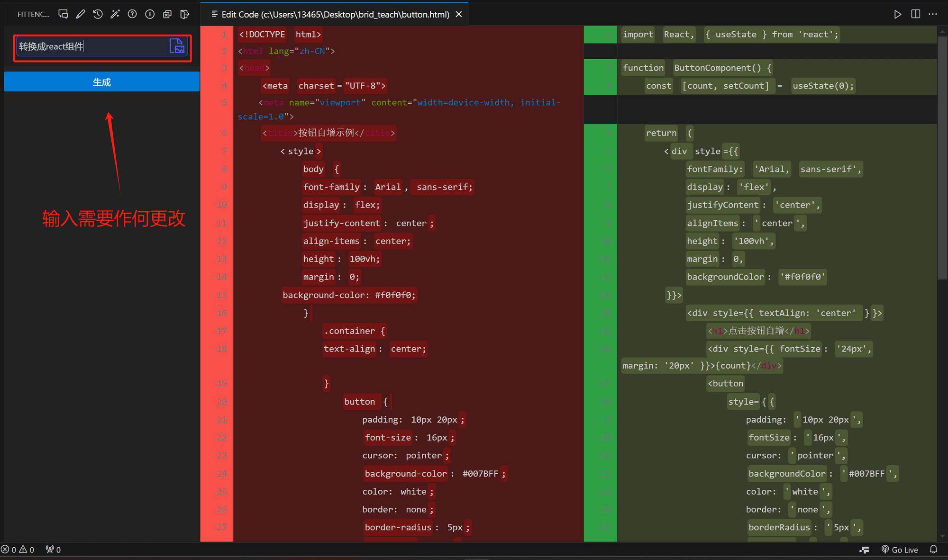The height and width of the screenshot is (560, 948).
Task: Click '.container' selector on line 17
Action: [350, 331]
